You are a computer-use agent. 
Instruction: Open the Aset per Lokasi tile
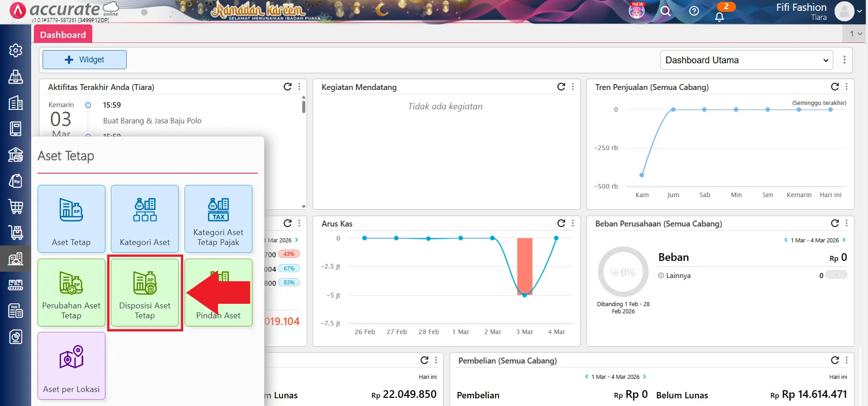coord(71,366)
